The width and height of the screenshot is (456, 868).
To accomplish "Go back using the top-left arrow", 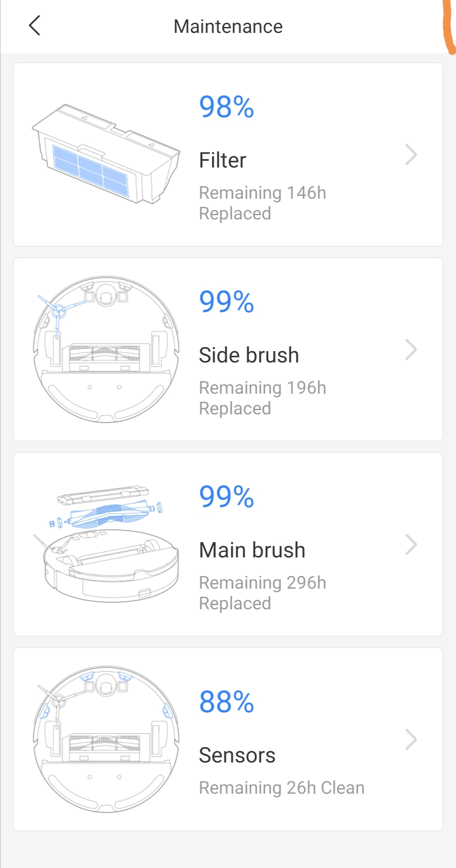I will pos(35,26).
